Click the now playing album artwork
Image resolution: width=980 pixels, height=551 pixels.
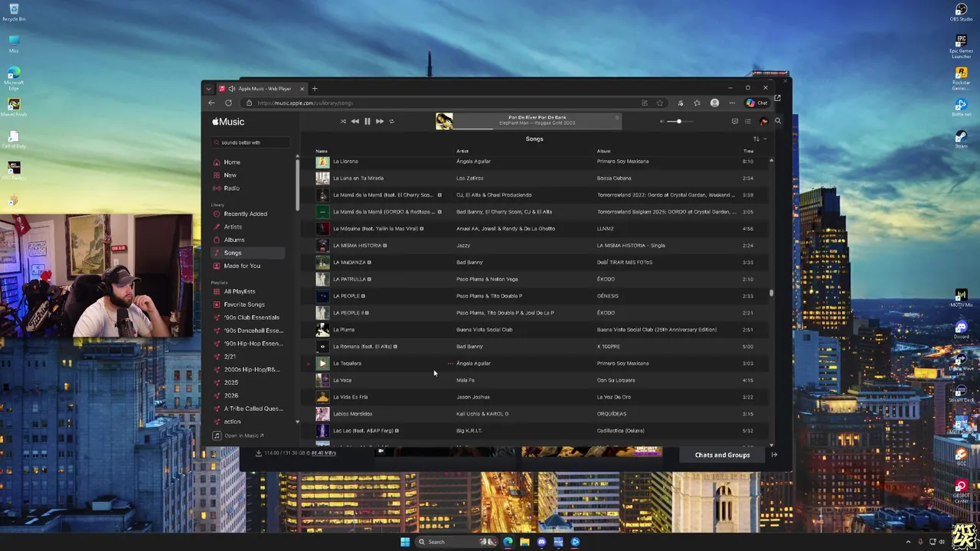[444, 121]
